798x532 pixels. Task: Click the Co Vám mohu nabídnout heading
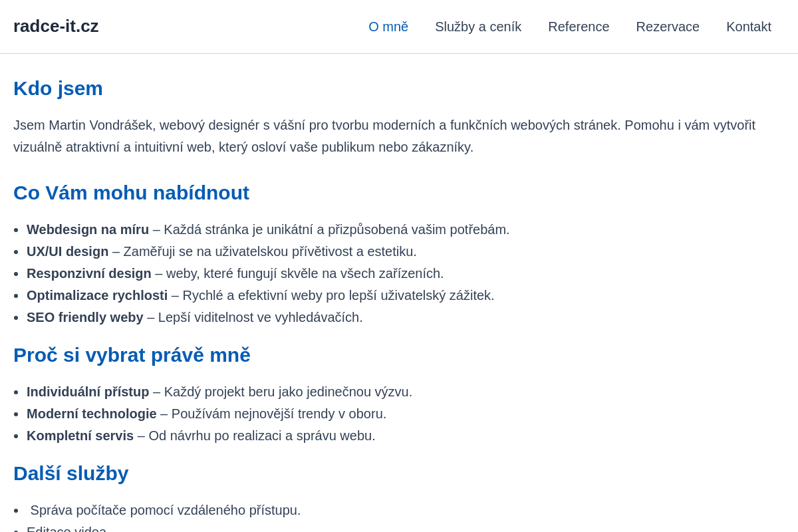131,193
